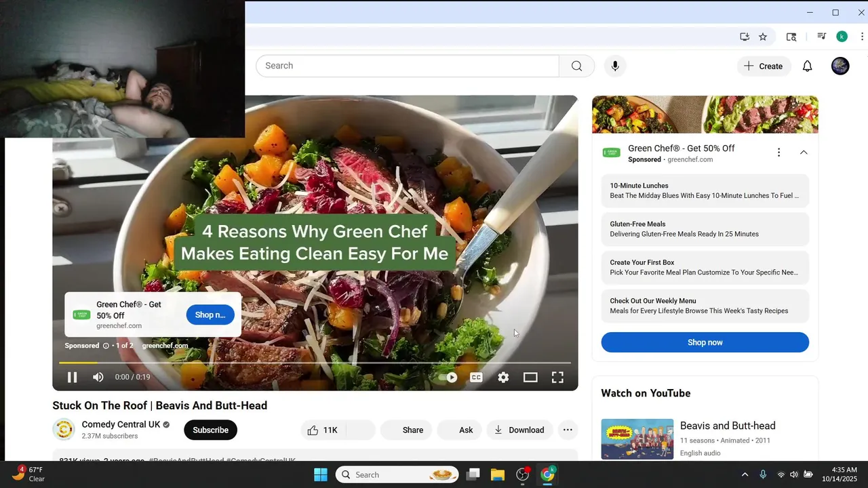Click the search magnifier button
868x488 pixels.
[576, 66]
